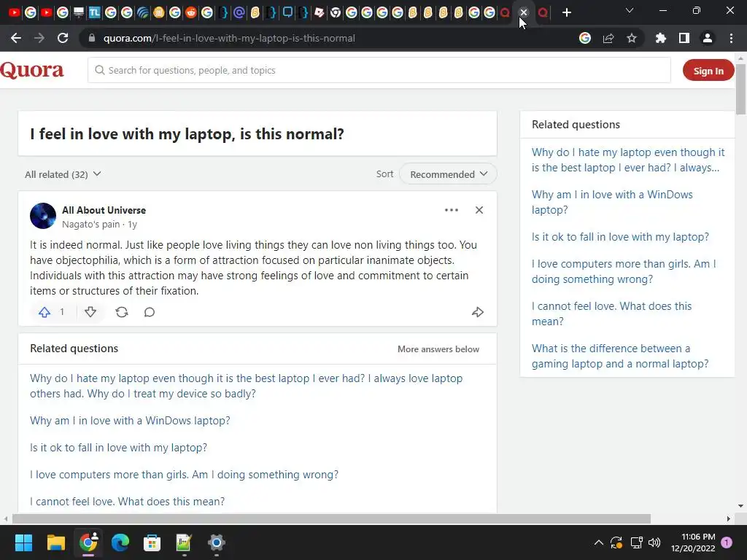Click the horizontal scrollbar right arrow

729,518
